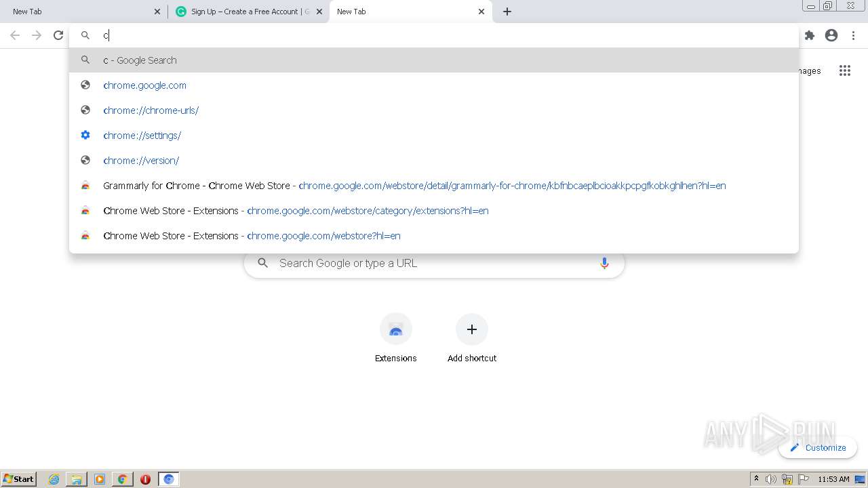Screen dimensions: 868x488
Task: Choose 'c - Google Search' suggestion
Action: pyautogui.click(x=434, y=60)
